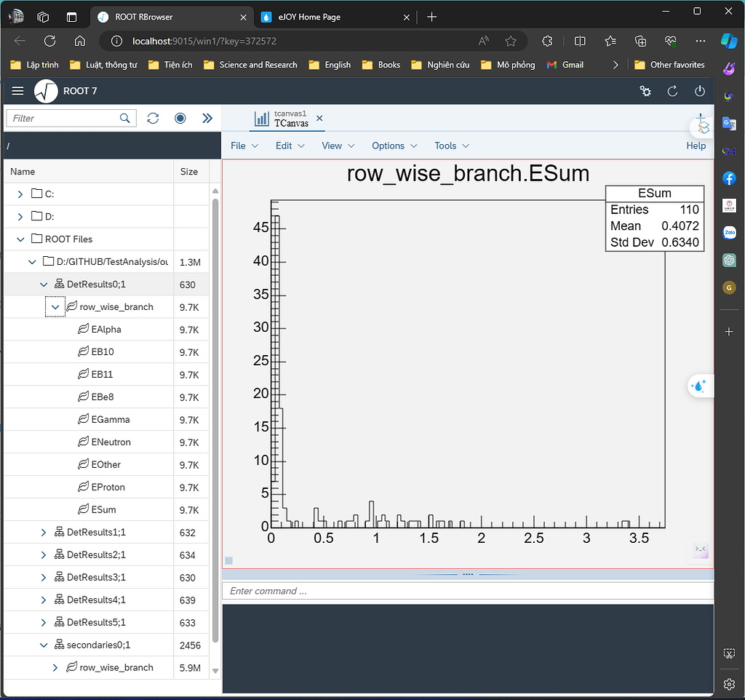Expand the DetResults3;1 tree node
The image size is (745, 700).
(44, 578)
